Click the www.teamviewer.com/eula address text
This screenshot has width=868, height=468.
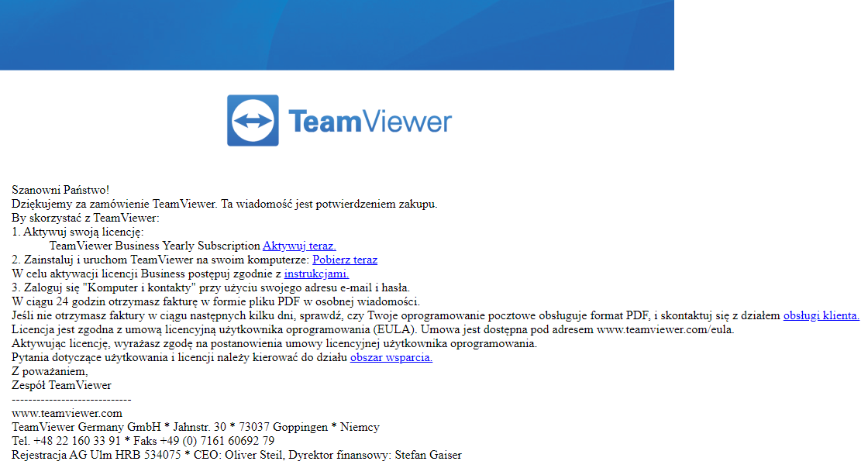pos(665,330)
